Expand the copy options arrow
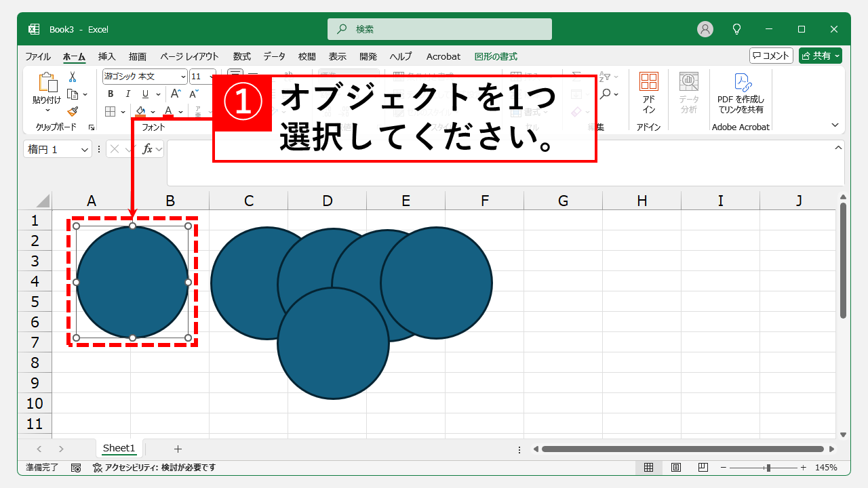The image size is (868, 488). pos(85,94)
